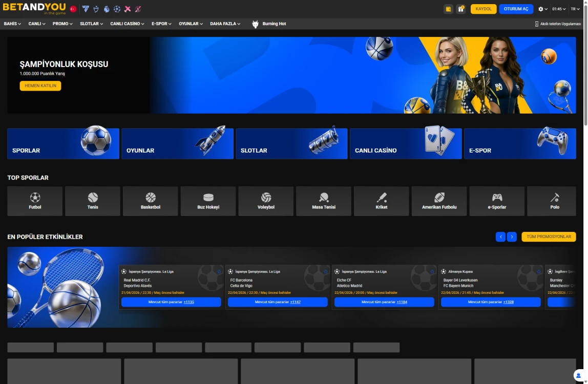Select the Tenis sport tile
Image resolution: width=588 pixels, height=384 pixels.
(93, 201)
